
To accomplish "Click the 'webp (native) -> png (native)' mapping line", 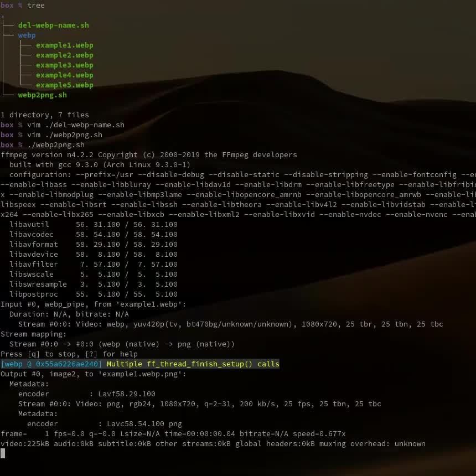I will (122, 344).
